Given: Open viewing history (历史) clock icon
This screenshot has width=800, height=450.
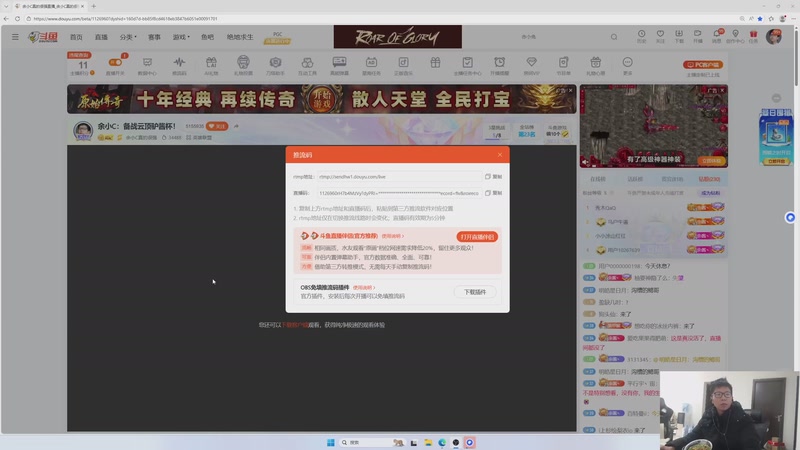Looking at the screenshot, I should (x=641, y=36).
